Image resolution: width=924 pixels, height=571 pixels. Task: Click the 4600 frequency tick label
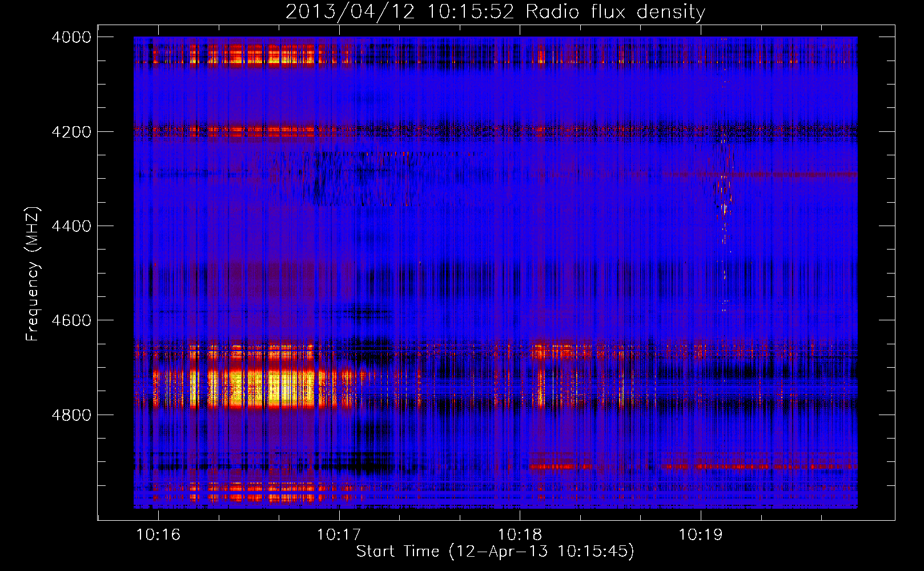[x=71, y=320]
